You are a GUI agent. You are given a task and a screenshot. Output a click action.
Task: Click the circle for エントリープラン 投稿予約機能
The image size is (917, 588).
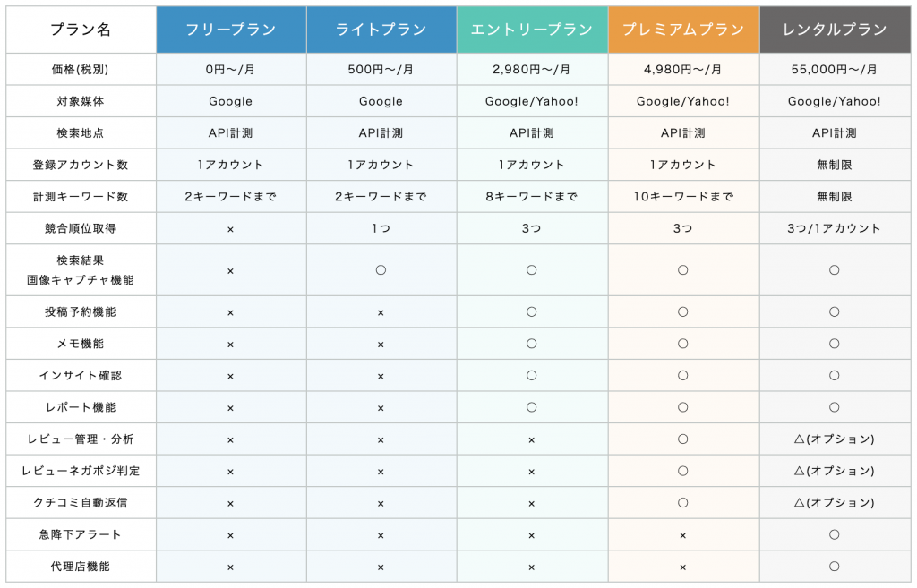pos(531,311)
